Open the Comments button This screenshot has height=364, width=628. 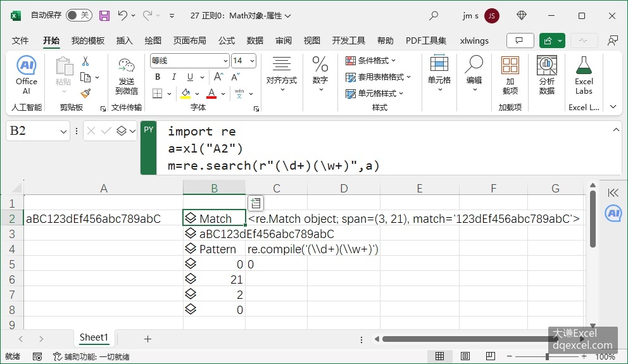pos(520,41)
